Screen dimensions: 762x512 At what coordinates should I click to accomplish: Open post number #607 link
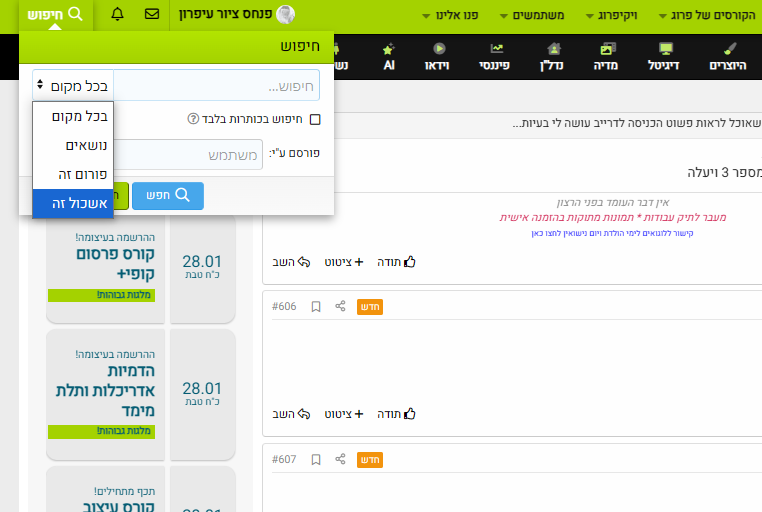click(x=284, y=460)
